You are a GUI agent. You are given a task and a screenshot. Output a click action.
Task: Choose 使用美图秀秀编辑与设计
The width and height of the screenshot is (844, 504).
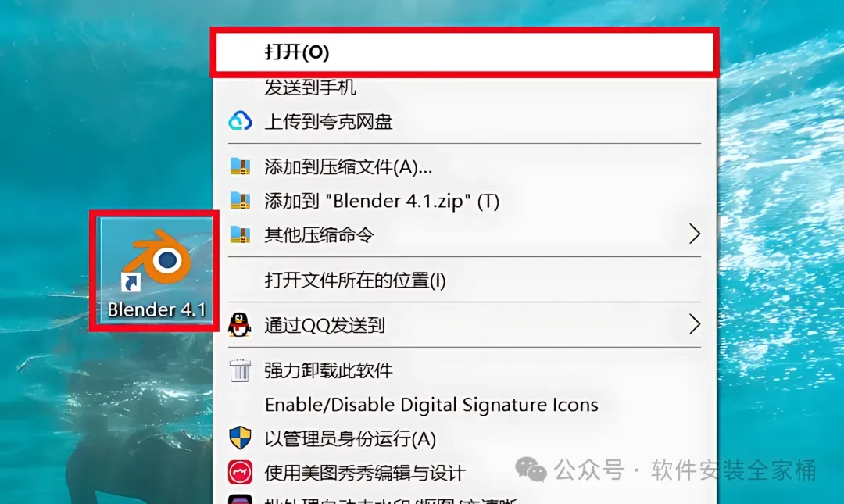tap(464, 472)
